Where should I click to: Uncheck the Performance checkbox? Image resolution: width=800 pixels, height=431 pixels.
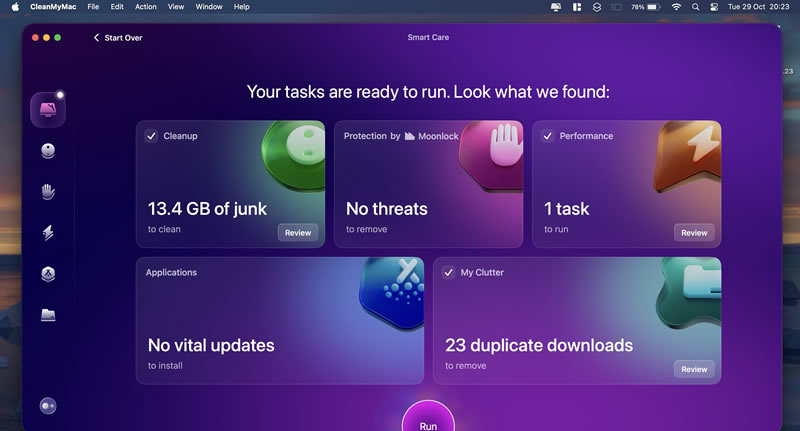547,136
